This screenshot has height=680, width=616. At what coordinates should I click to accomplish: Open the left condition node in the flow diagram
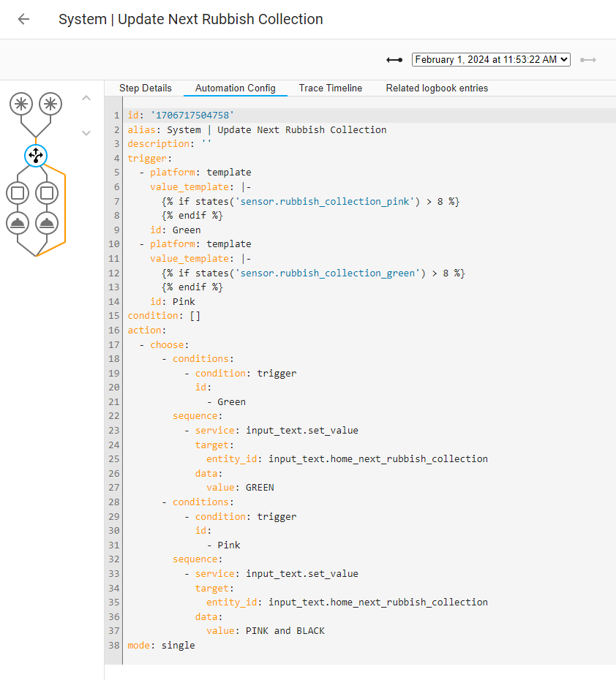tap(19, 193)
